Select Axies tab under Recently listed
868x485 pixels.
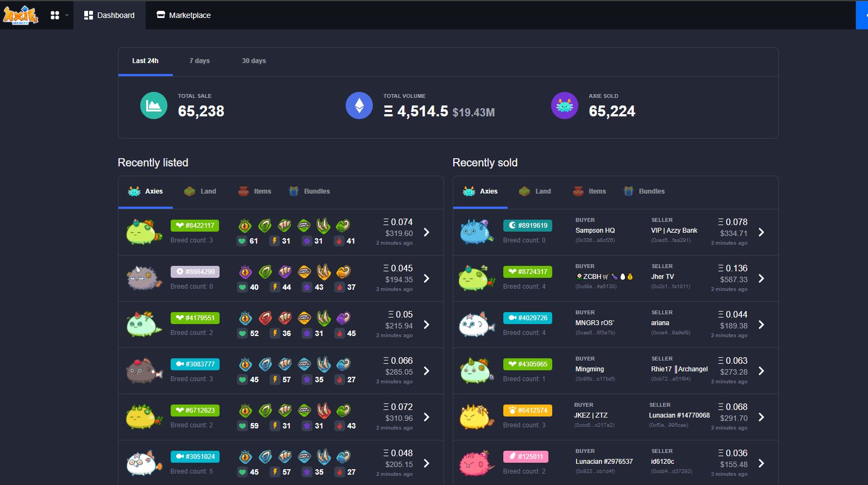146,191
